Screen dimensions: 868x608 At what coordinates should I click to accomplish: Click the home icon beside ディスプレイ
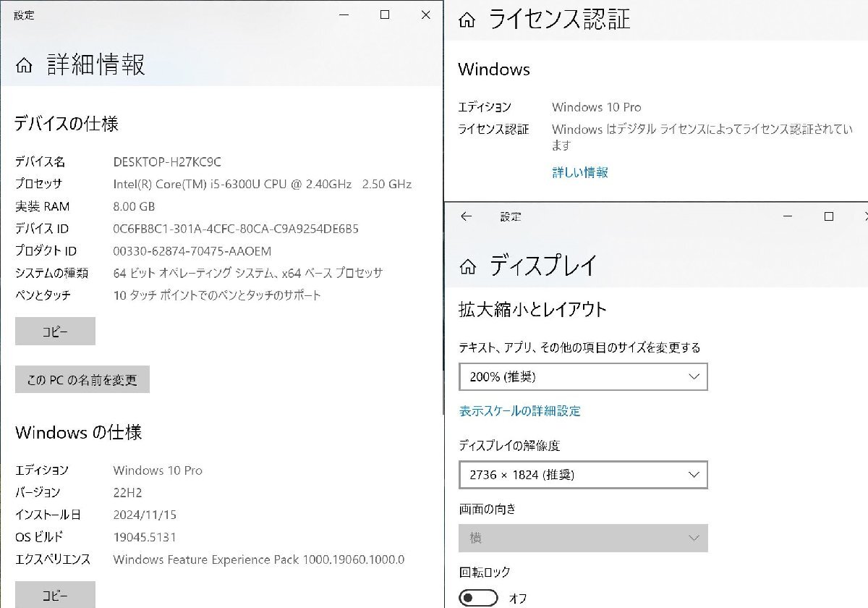468,266
